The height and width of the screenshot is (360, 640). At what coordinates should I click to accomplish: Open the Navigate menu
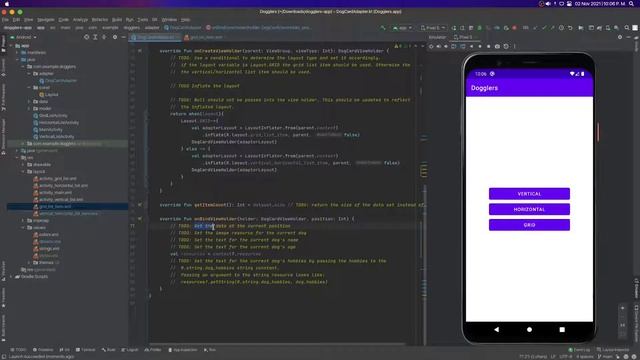click(46, 20)
